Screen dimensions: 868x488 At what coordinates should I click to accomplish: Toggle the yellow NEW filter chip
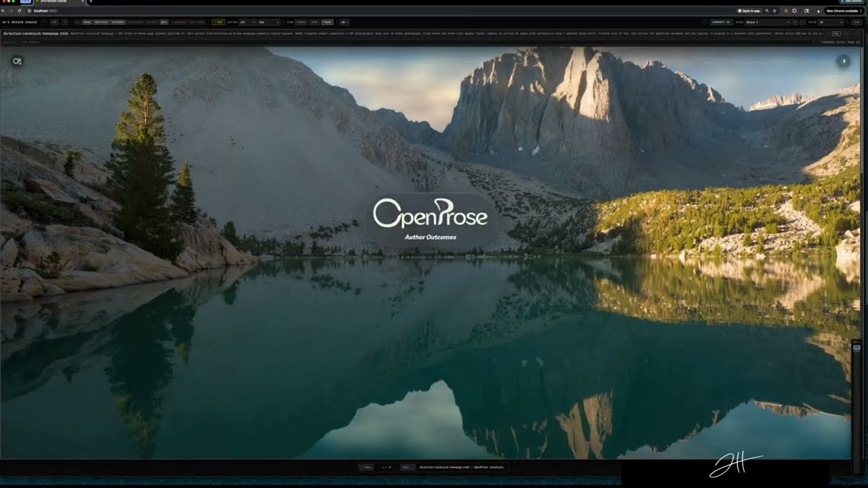[x=218, y=22]
